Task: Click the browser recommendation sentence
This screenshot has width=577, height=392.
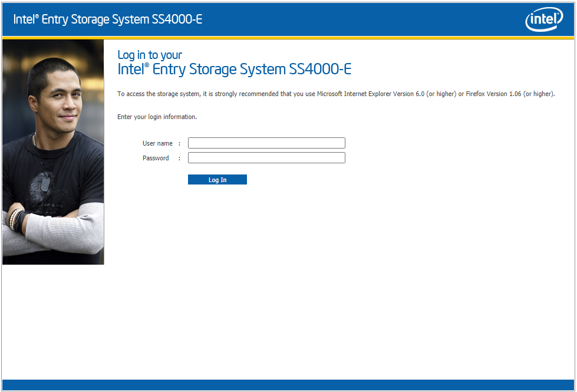Action: pyautogui.click(x=336, y=94)
